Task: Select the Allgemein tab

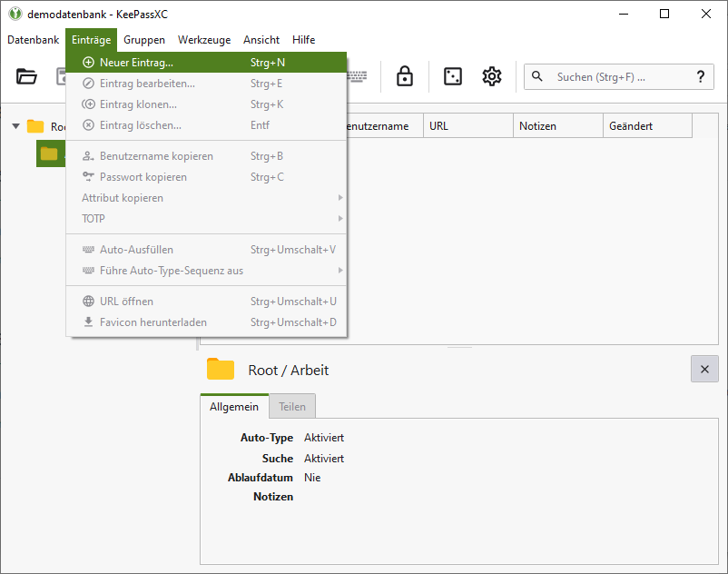Action: (234, 407)
